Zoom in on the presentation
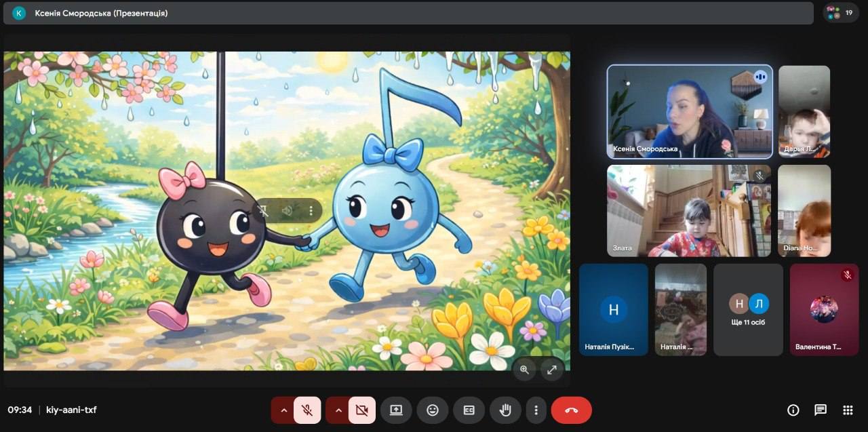Image resolution: width=868 pixels, height=432 pixels. tap(524, 370)
